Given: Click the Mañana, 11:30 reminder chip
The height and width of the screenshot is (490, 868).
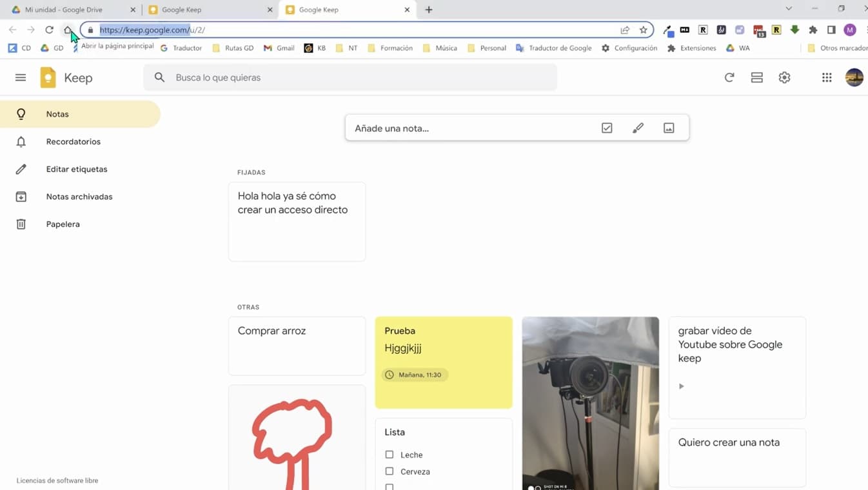Looking at the screenshot, I should click(x=415, y=375).
